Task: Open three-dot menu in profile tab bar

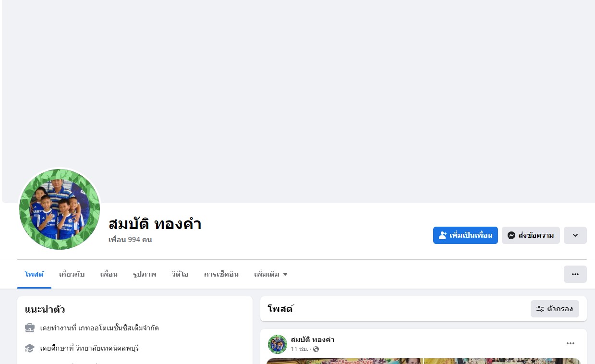Action: click(575, 274)
